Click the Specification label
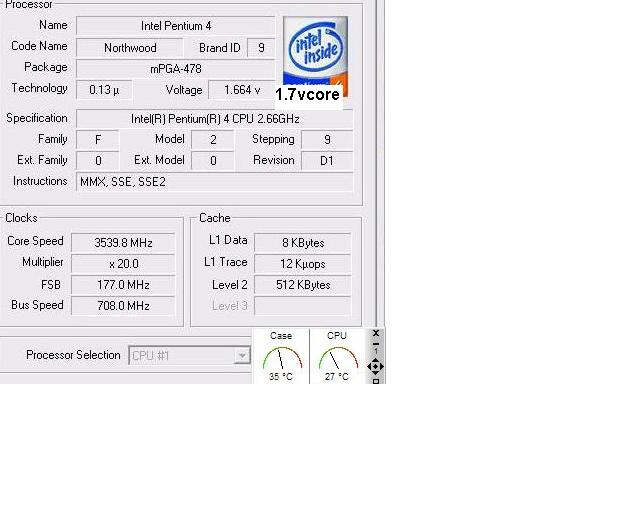 click(37, 118)
